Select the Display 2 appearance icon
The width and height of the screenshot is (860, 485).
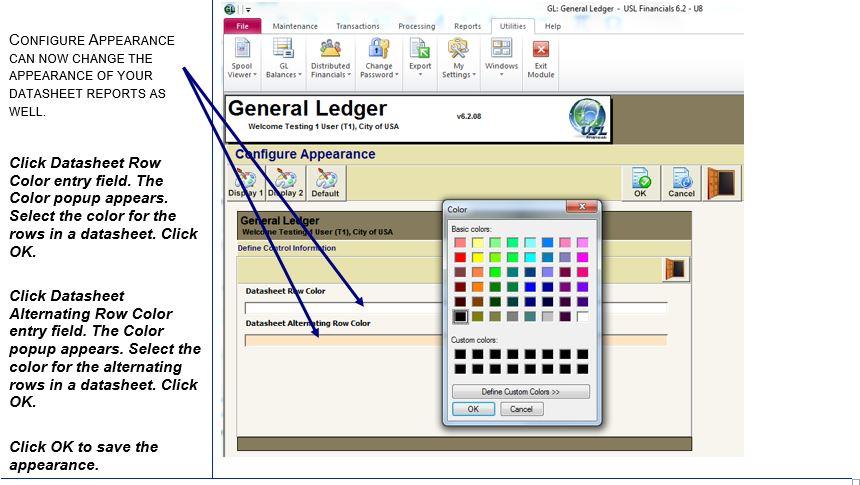tap(285, 183)
